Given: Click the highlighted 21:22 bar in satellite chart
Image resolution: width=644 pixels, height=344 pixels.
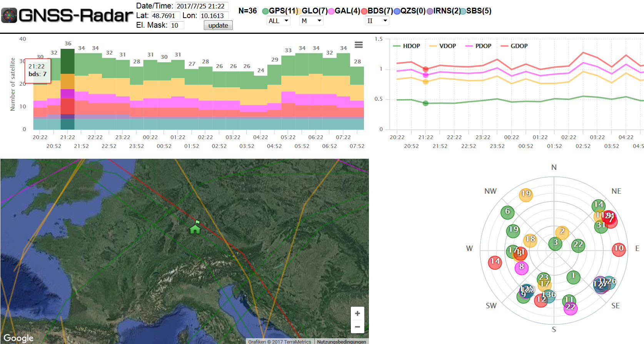Looking at the screenshot, I should pyautogui.click(x=68, y=89).
